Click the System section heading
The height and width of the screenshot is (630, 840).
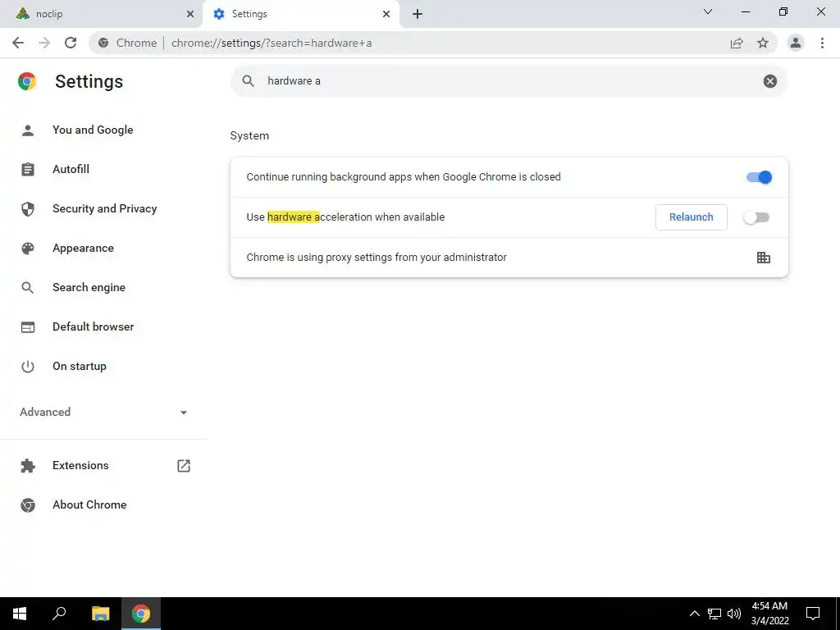click(249, 136)
